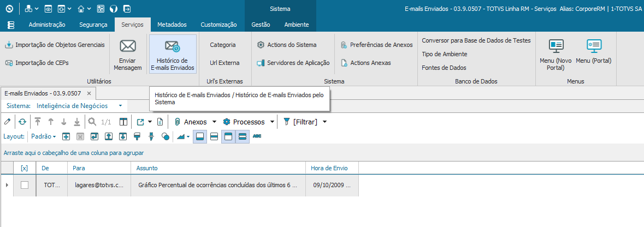Click the four-tile grid icon in title bar
The width and height of the screenshot is (644, 227).
pyautogui.click(x=101, y=8)
